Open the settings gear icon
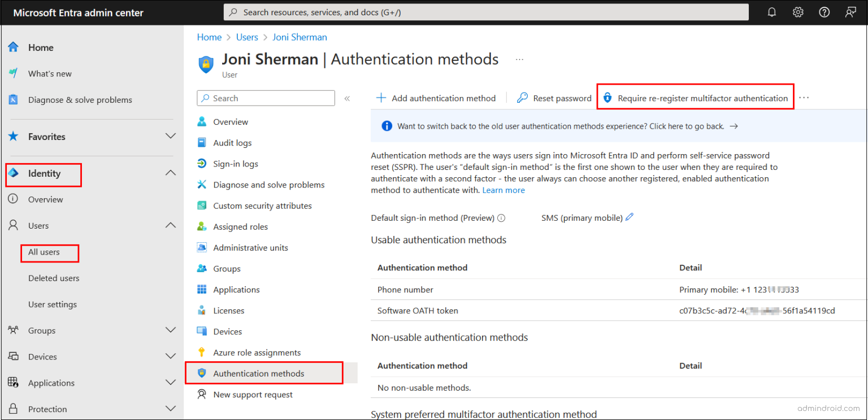This screenshot has width=868, height=420. click(798, 12)
